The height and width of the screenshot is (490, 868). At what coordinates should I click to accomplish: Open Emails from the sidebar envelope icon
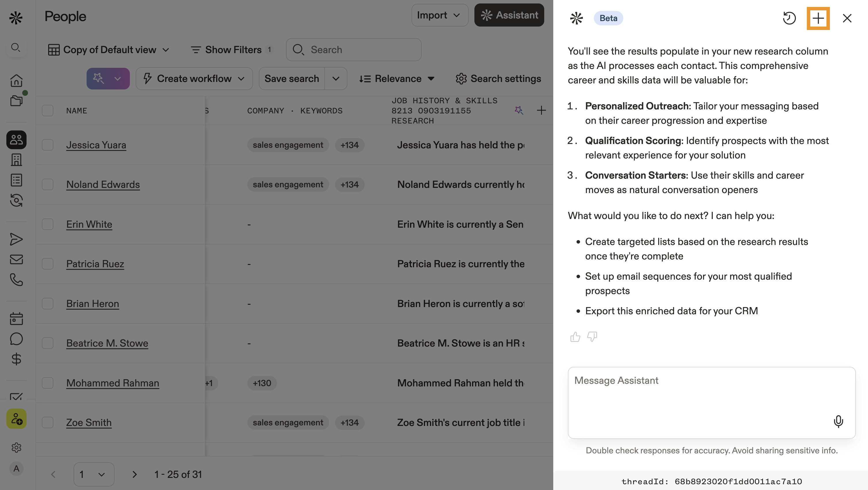[x=16, y=259]
